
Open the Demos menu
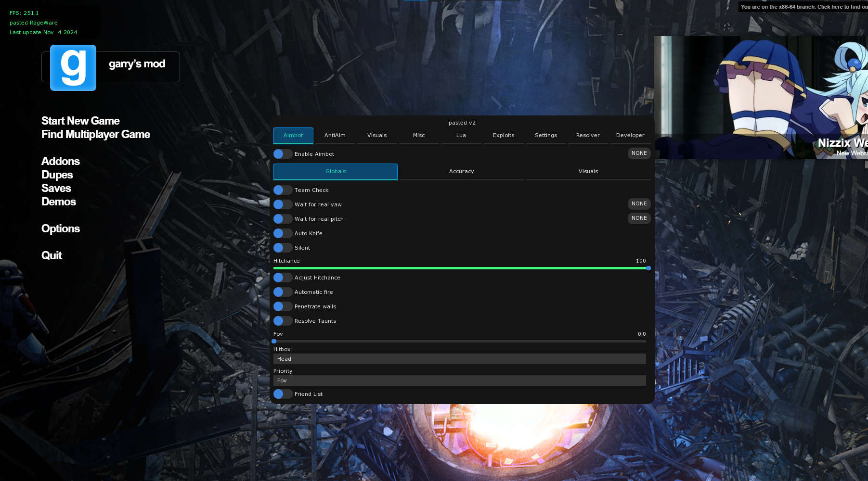[59, 202]
